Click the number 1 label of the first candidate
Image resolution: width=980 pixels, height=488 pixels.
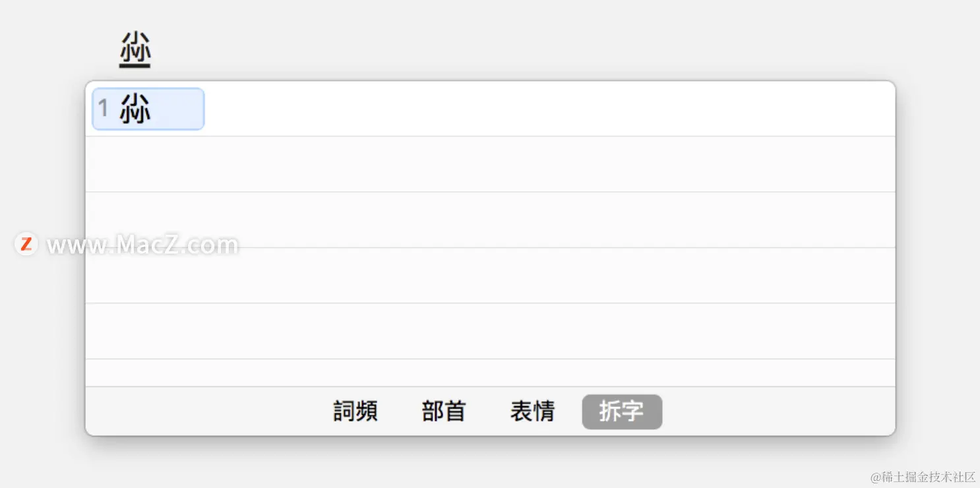point(104,108)
